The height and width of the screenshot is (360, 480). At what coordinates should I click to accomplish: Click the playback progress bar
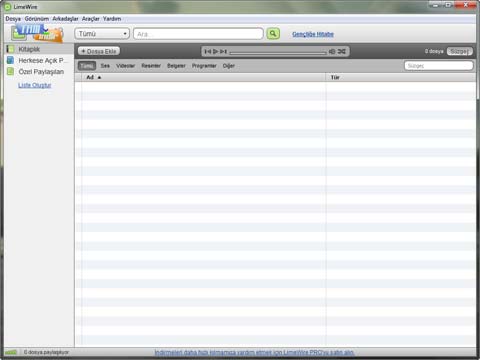[278, 53]
